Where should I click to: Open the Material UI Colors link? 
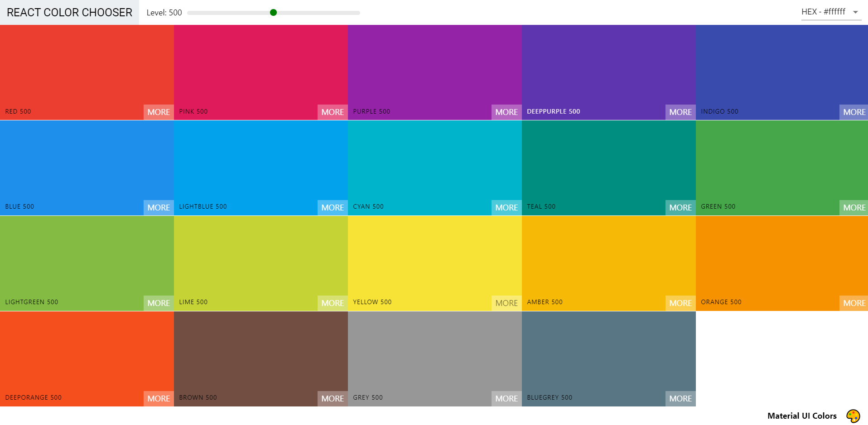tap(802, 415)
